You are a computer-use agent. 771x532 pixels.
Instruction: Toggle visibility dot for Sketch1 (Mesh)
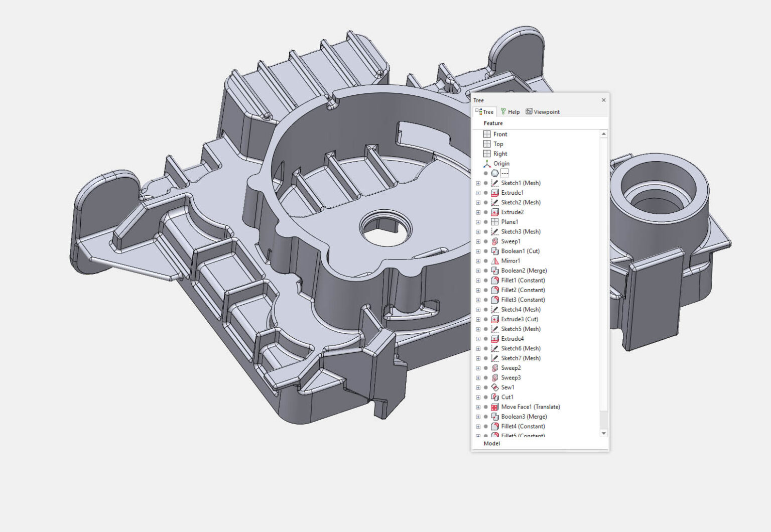[485, 183]
